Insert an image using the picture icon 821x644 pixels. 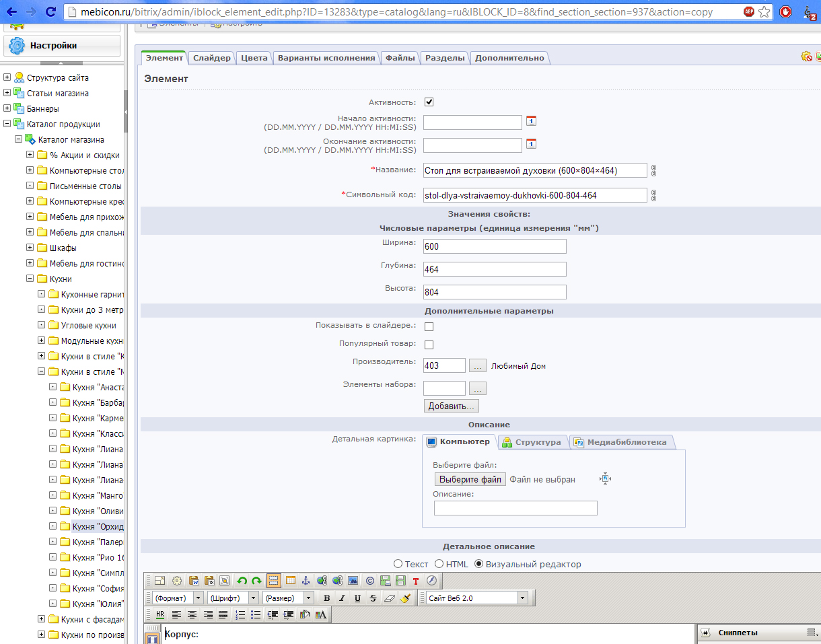[x=353, y=580]
